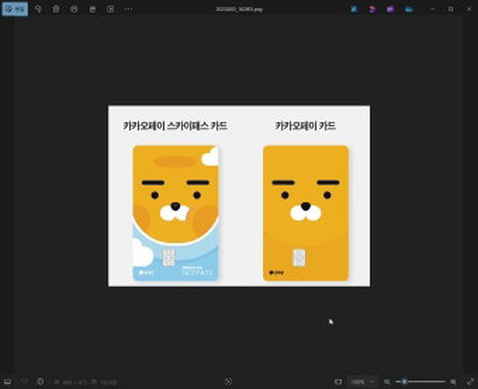Screen dimensions: 478x389
Task: Minimize the Photos window
Action: pyautogui.click(x=433, y=9)
